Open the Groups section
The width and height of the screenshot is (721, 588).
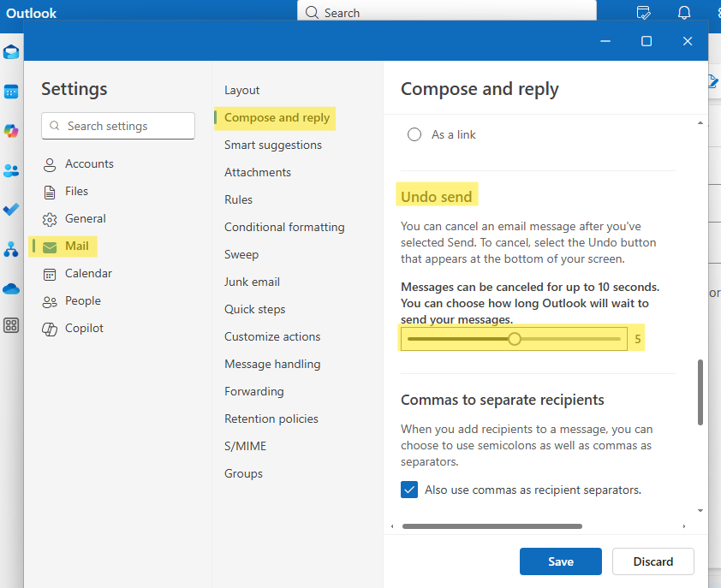click(243, 473)
